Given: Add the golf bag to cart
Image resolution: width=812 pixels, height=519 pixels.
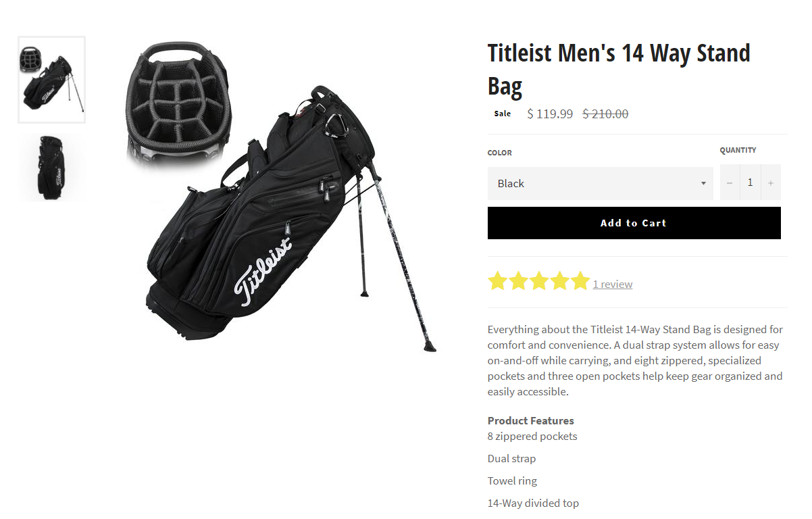Looking at the screenshot, I should (x=634, y=223).
